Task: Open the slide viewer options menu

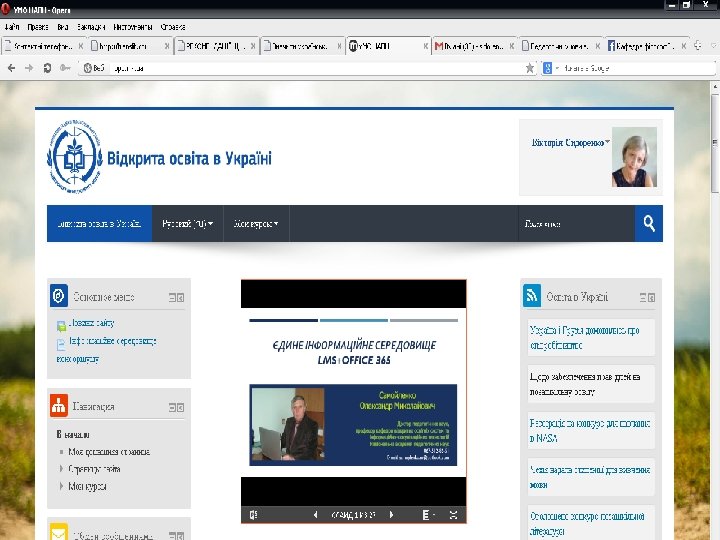Action: (428, 515)
